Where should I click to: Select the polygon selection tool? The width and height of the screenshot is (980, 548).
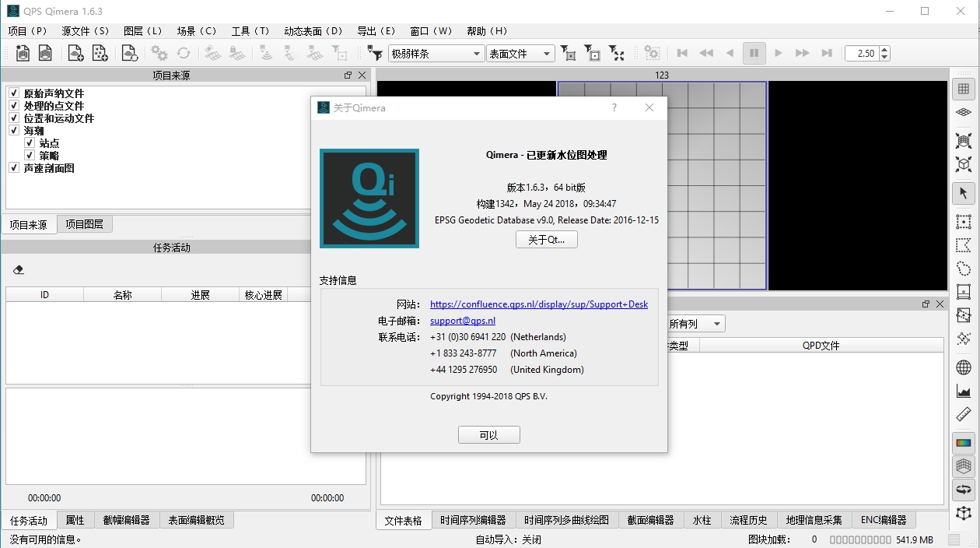(964, 245)
